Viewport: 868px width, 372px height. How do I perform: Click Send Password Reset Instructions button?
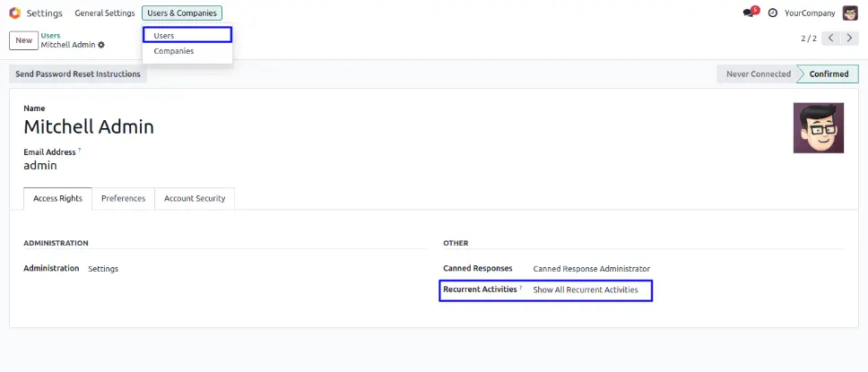[78, 74]
